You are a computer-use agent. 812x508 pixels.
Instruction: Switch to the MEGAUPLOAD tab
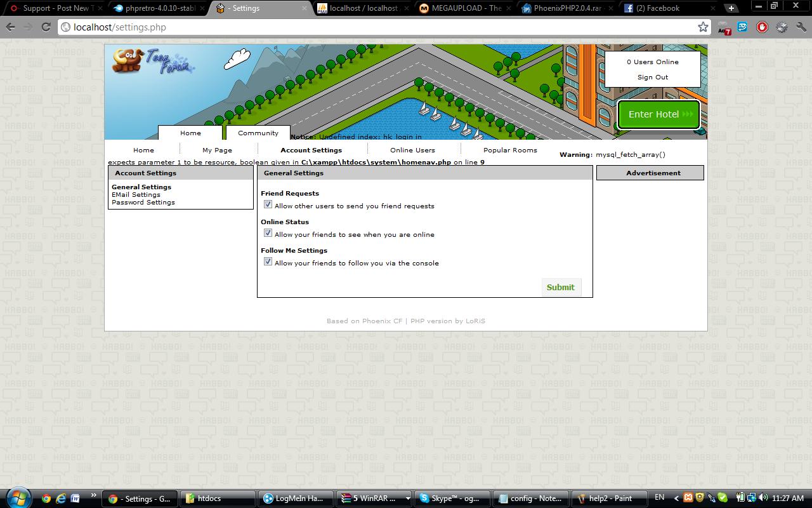466,8
